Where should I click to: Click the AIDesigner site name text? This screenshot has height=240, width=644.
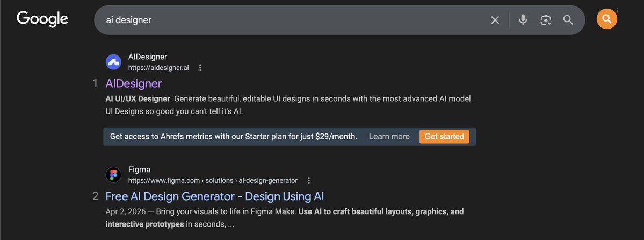click(x=148, y=57)
